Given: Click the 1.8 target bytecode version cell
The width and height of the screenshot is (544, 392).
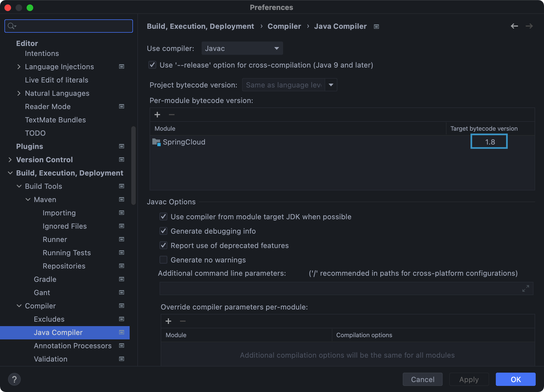Looking at the screenshot, I should click(x=489, y=142).
